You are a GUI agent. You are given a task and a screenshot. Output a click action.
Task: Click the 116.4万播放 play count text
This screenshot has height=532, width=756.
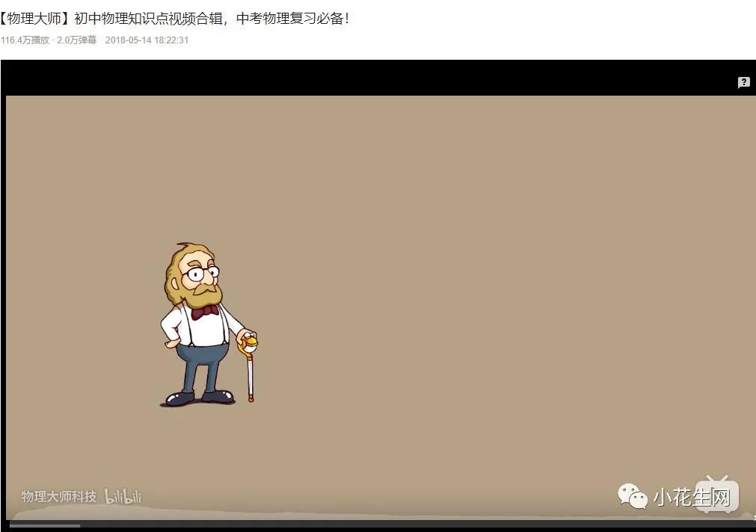tap(25, 40)
